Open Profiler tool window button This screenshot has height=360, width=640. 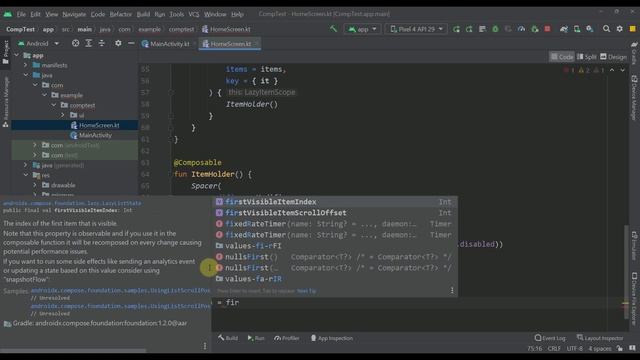pyautogui.click(x=287, y=338)
